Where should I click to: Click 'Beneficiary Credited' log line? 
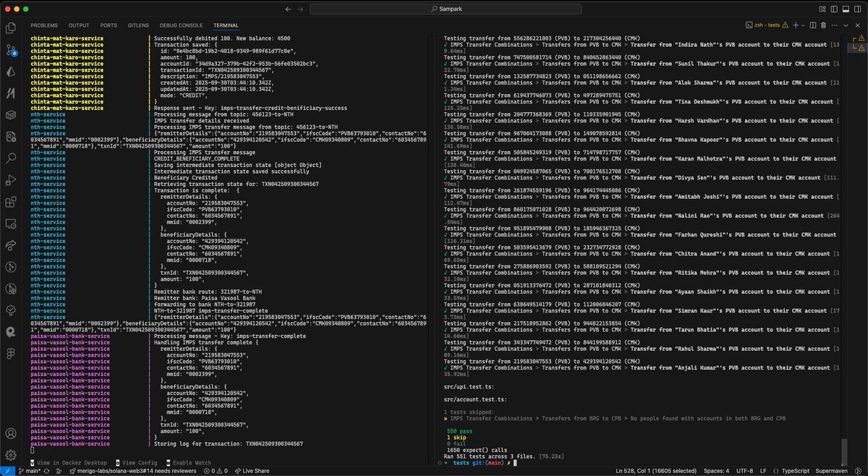[184, 178]
